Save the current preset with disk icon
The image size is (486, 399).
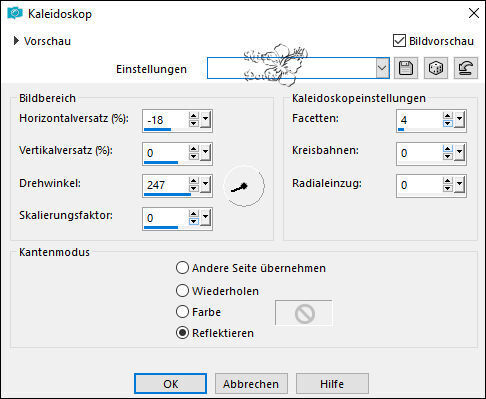click(406, 68)
